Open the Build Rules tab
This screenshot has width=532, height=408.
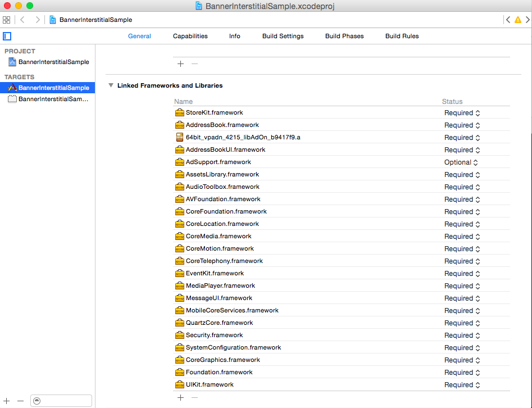coord(402,36)
